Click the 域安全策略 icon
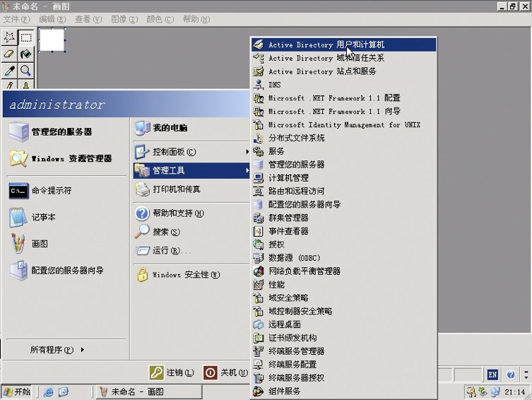Viewport: 532px width, 400px height. [258, 298]
